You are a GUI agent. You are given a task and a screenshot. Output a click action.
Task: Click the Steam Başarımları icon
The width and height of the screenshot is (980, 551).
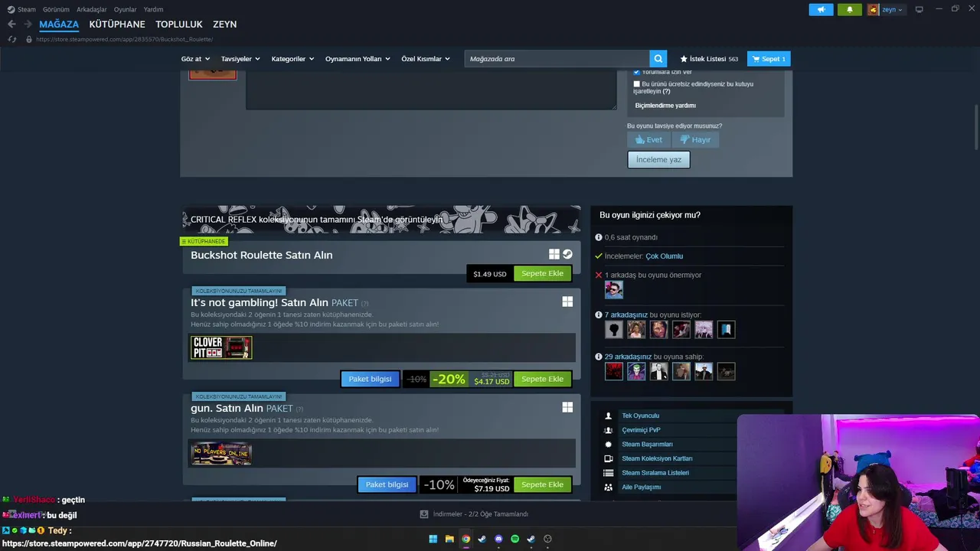point(609,444)
